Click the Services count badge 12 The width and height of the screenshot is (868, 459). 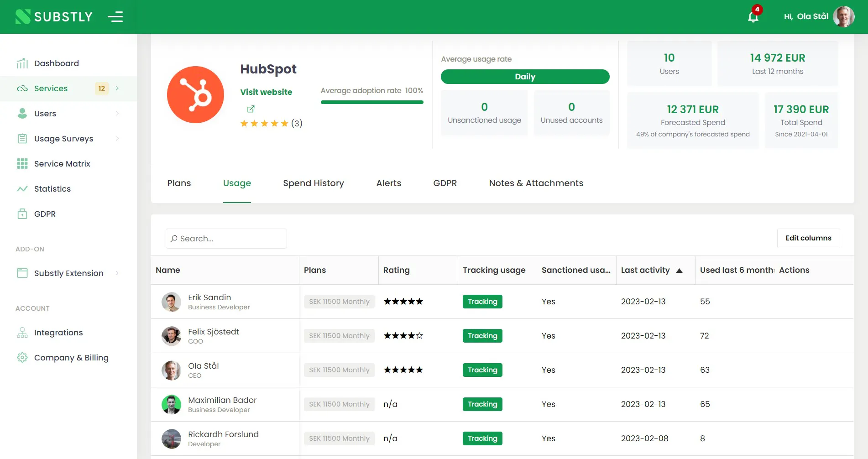tap(102, 89)
